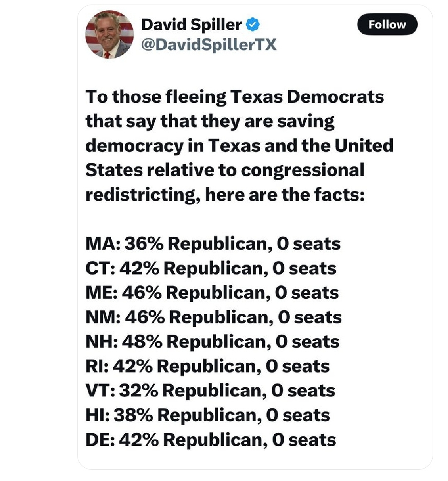Click the blue verified badge icon

tap(253, 25)
